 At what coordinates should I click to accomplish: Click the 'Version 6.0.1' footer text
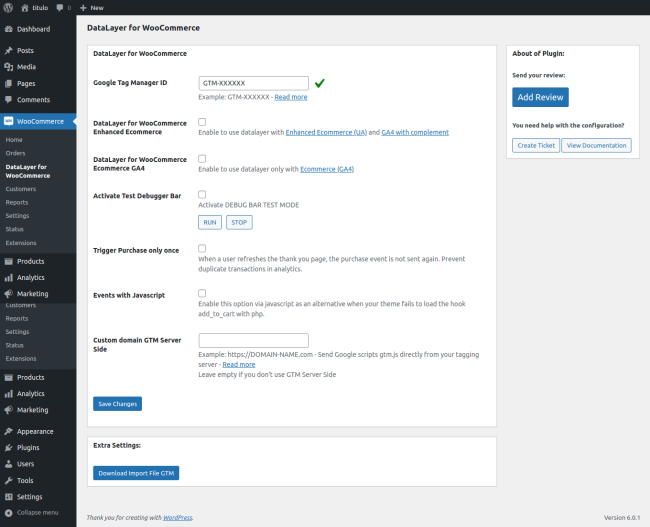(622, 517)
